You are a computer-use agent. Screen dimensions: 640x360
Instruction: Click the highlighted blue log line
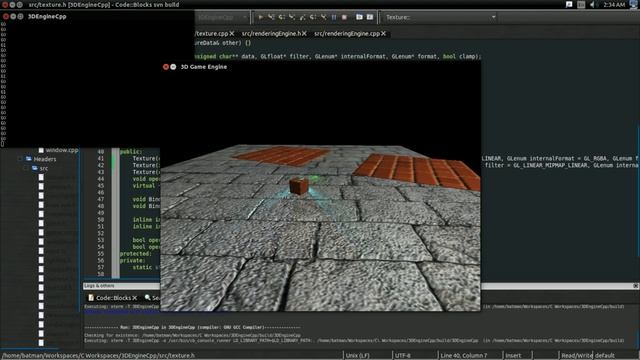click(122, 312)
